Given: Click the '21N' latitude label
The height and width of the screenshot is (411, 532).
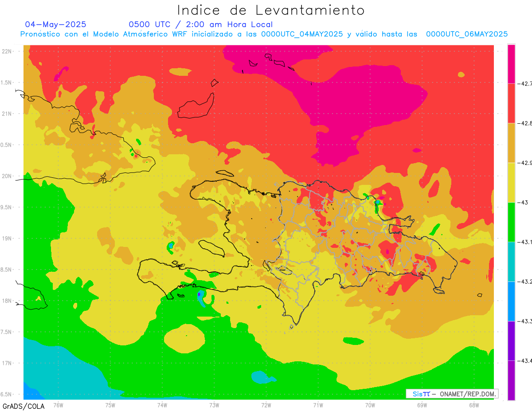Looking at the screenshot, I should point(7,114).
